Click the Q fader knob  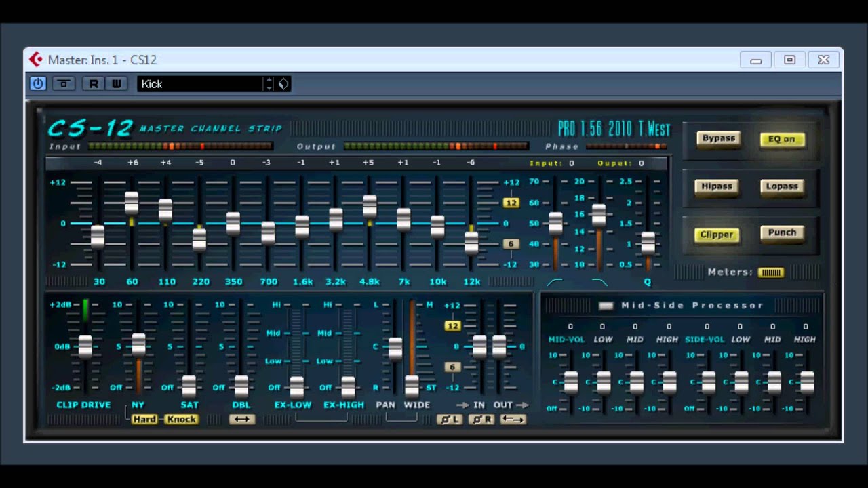tap(648, 243)
